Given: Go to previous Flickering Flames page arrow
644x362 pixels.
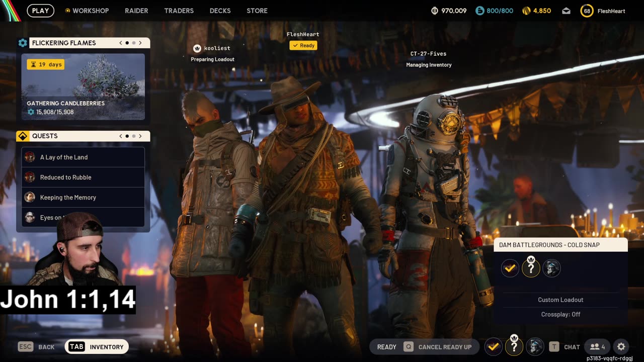Looking at the screenshot, I should 121,43.
